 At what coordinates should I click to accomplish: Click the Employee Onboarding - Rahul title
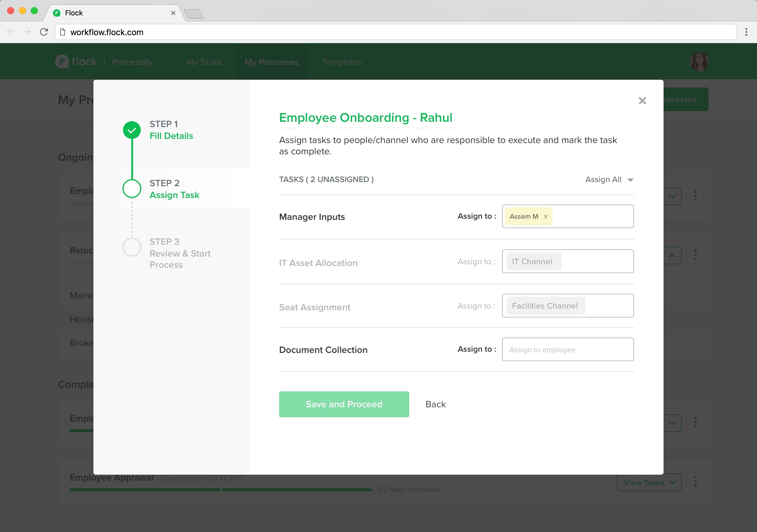(366, 118)
